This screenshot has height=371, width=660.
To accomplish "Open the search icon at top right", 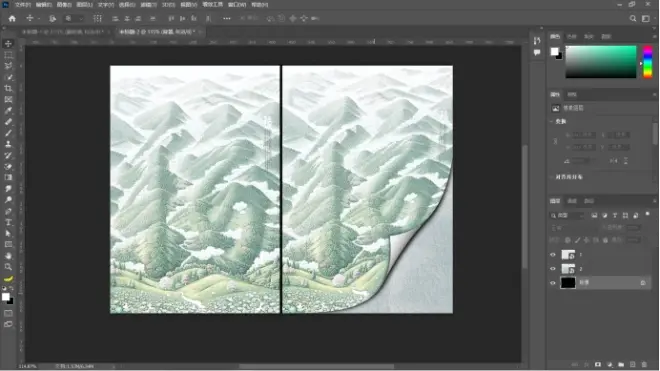I will pyautogui.click(x=633, y=19).
